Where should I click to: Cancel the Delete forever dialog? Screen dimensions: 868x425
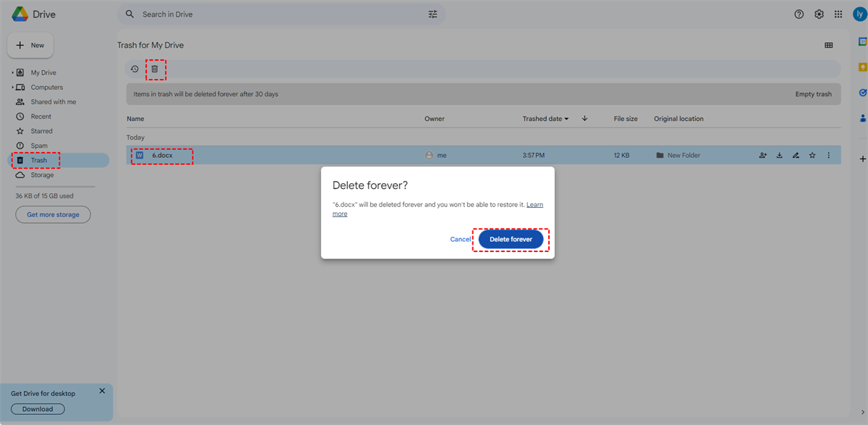point(460,239)
